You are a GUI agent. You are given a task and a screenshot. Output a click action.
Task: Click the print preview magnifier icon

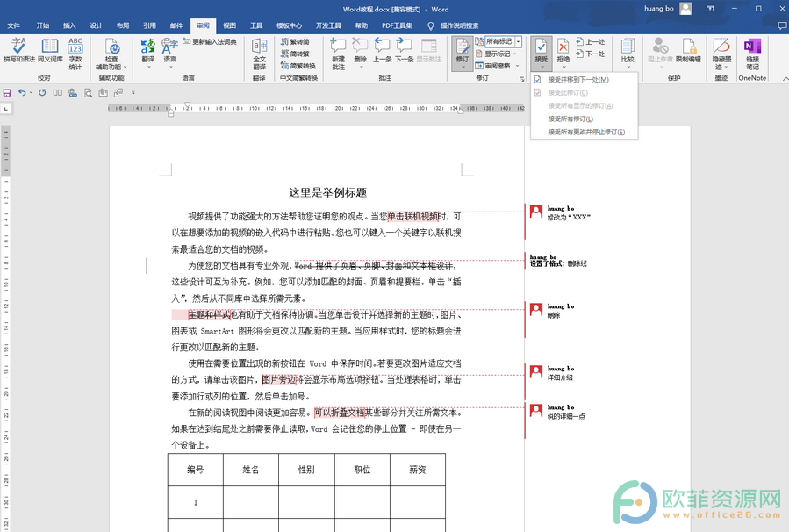(88, 92)
